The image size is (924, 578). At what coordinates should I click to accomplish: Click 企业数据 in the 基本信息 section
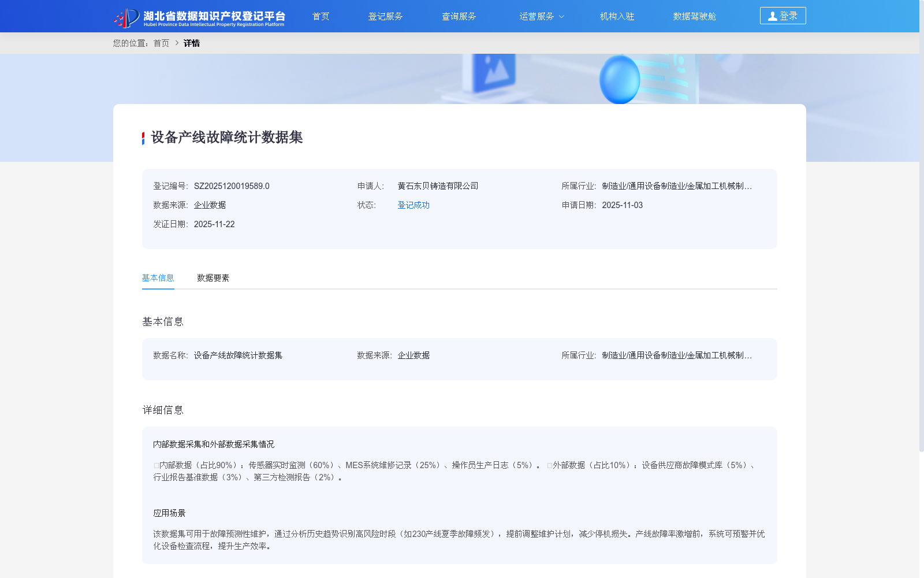[413, 355]
